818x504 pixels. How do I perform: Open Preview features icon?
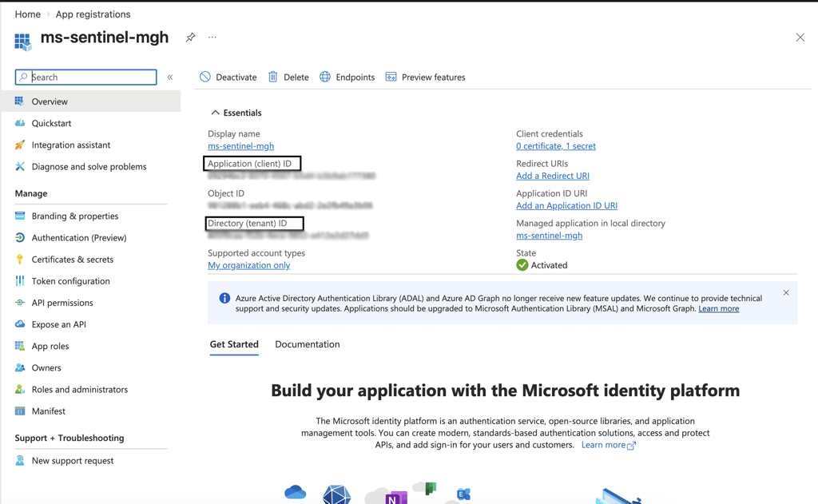coord(391,77)
